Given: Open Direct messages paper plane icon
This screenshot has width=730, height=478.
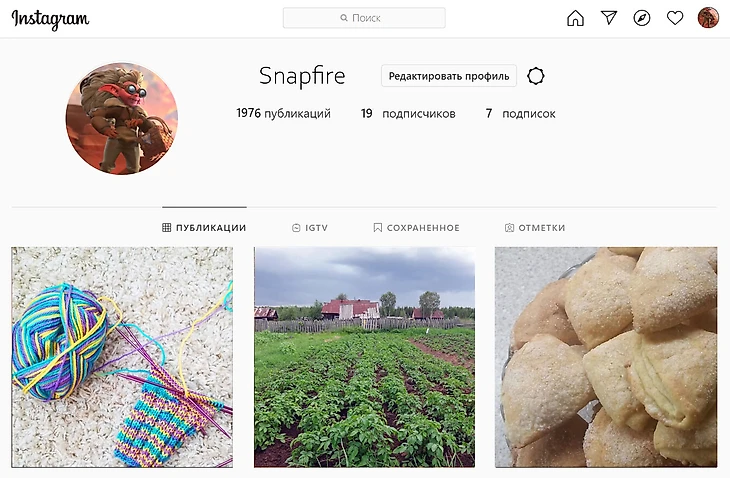Looking at the screenshot, I should 608,18.
